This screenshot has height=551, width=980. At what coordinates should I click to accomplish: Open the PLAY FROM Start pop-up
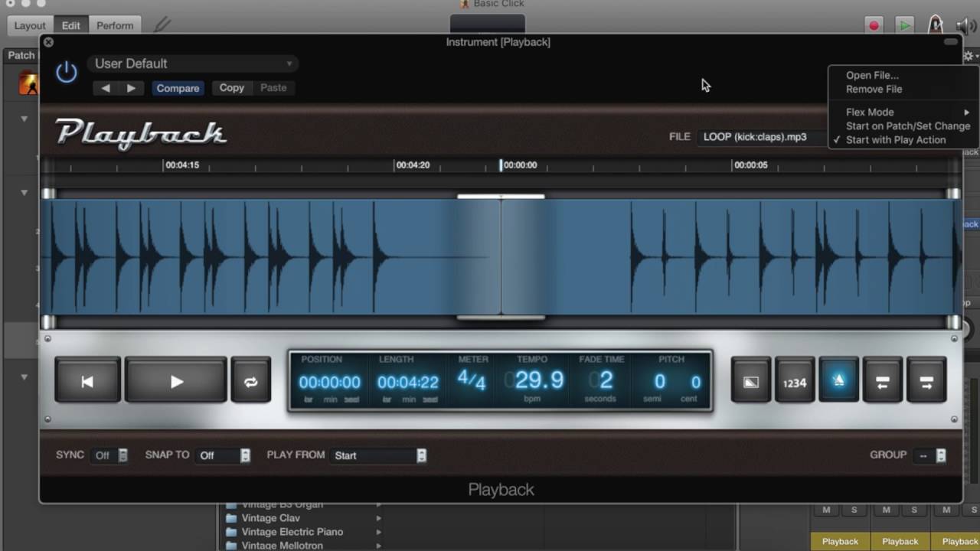coord(379,455)
